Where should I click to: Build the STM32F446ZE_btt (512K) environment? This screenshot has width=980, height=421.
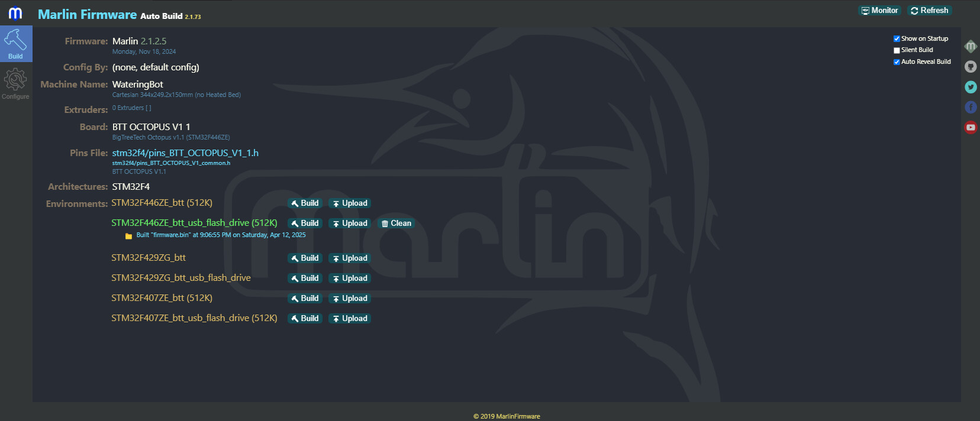pyautogui.click(x=305, y=203)
